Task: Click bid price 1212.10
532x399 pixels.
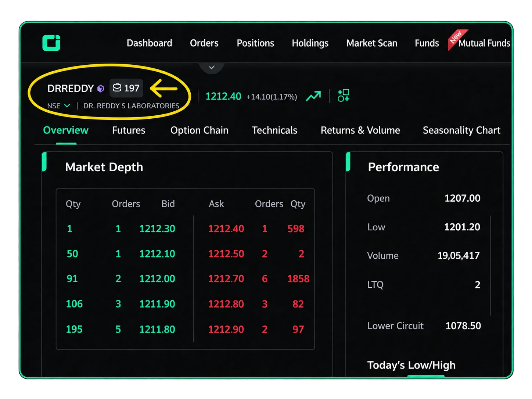Action: point(157,254)
